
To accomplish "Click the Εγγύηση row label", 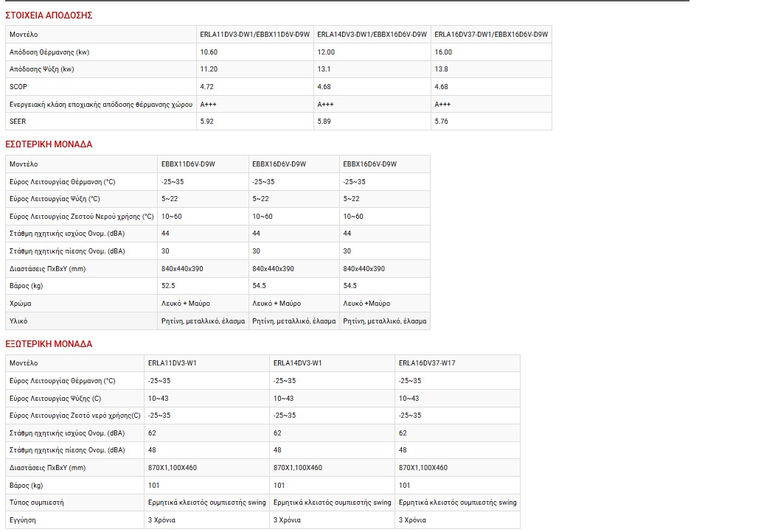I will 23,520.
